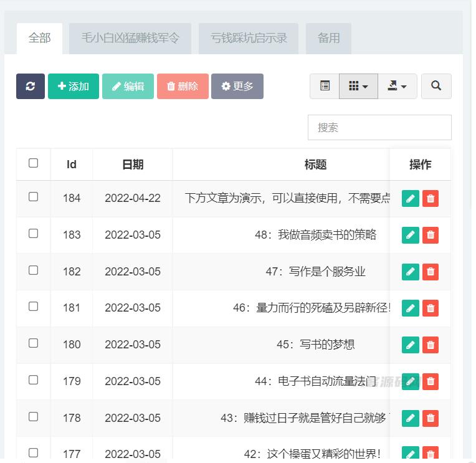Edit row 177 with pencil icon
This screenshot has height=463, width=476.
410,453
